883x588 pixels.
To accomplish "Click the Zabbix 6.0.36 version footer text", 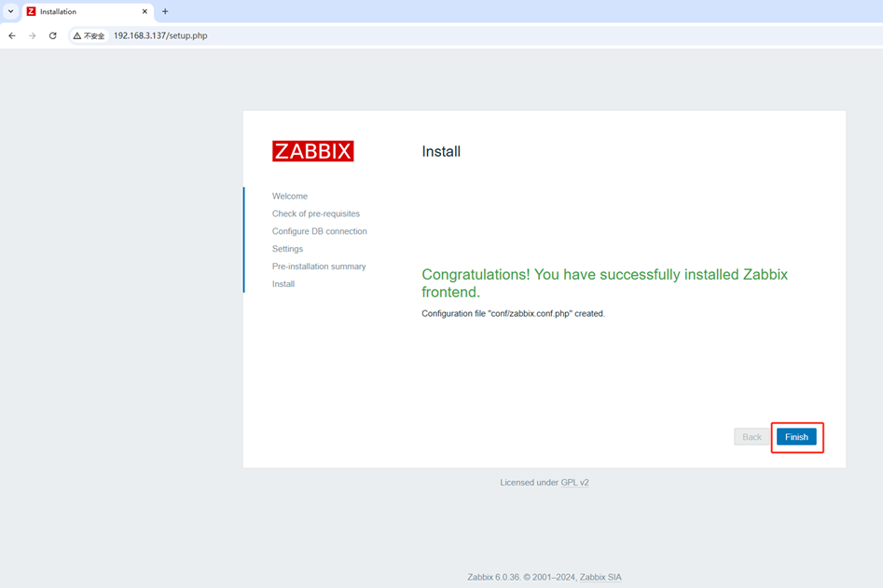I will [x=493, y=577].
